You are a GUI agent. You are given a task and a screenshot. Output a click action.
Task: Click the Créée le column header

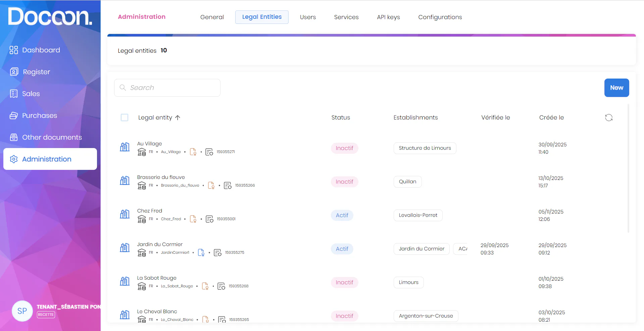(551, 117)
